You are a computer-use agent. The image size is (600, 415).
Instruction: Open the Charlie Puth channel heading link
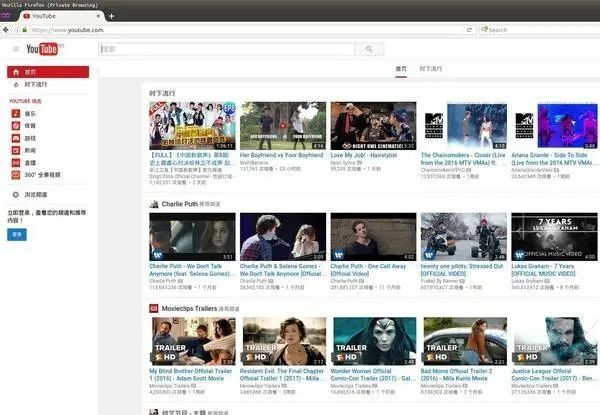(181, 203)
